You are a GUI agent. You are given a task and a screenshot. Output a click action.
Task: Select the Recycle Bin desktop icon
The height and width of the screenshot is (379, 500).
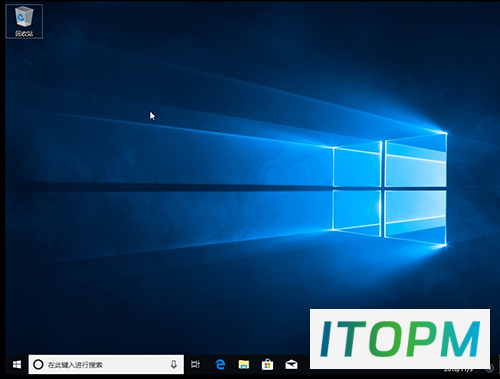click(24, 21)
